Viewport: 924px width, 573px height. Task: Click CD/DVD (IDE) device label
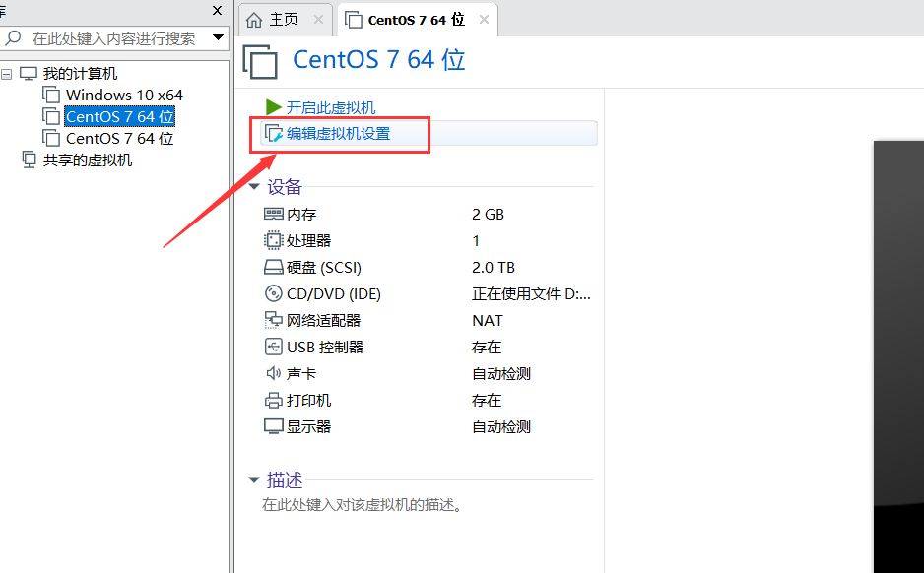(x=334, y=293)
